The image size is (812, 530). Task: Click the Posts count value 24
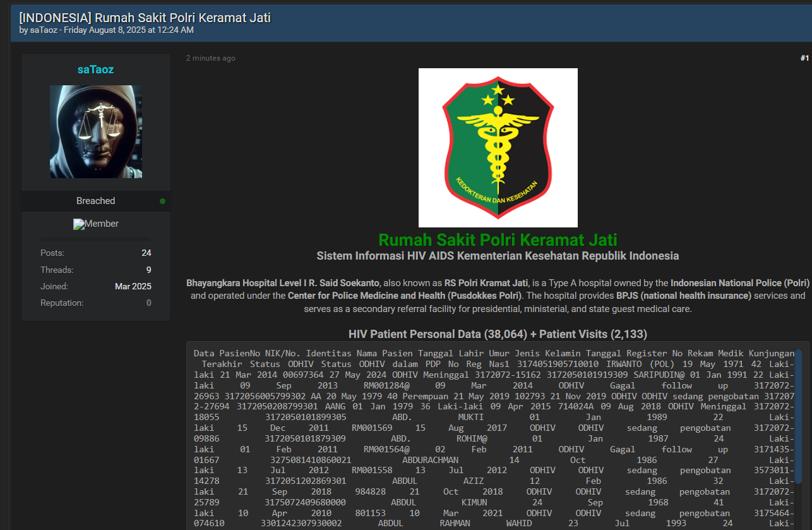tap(146, 253)
